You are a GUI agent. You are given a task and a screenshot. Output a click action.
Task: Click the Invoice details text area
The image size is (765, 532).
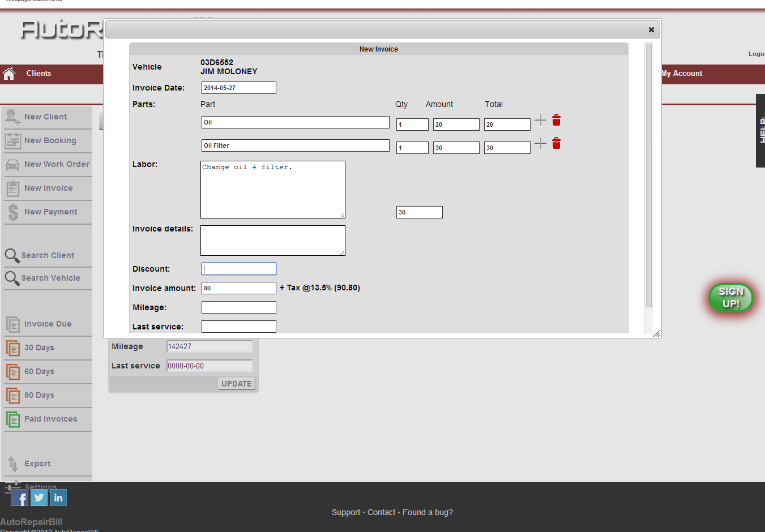point(272,240)
